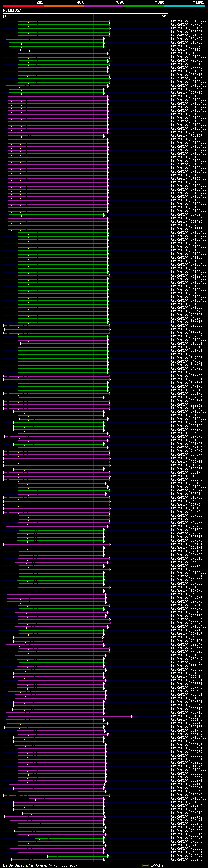Pick subject UniRef100_B4P3P8

point(187,361)
